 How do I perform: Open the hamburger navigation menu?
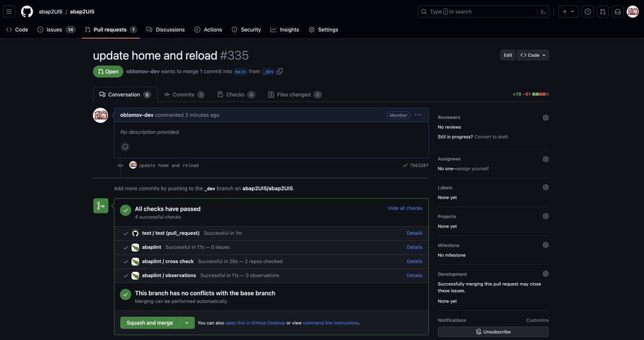click(9, 11)
